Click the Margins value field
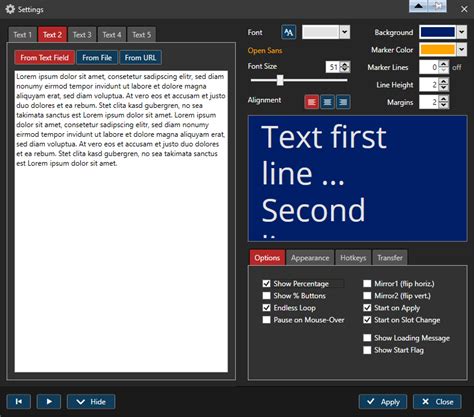This screenshot has height=417, width=474. coord(429,102)
